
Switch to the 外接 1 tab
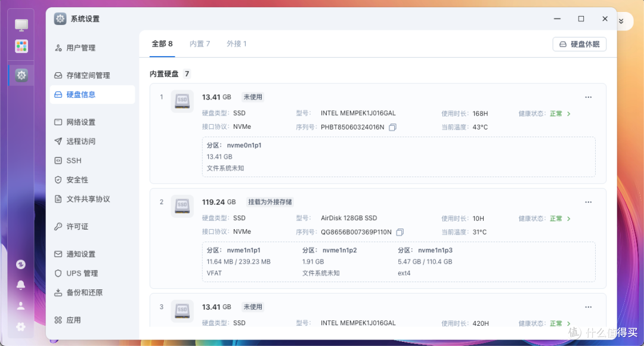237,44
